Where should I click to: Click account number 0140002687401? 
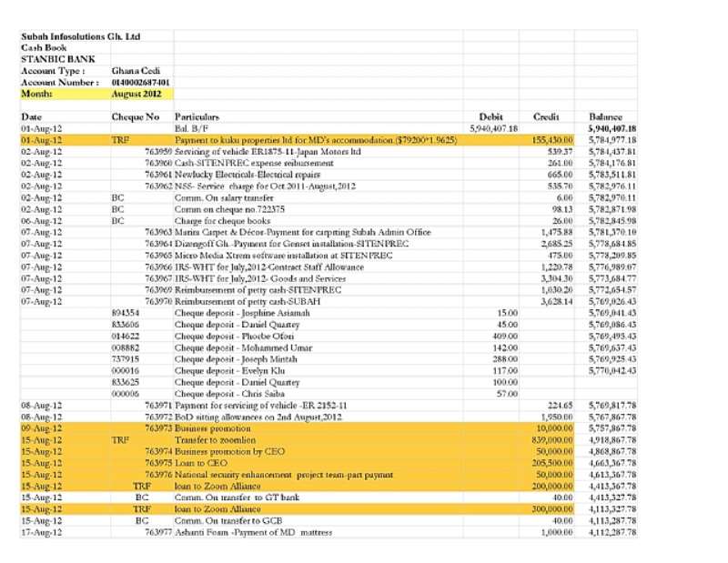[141, 82]
